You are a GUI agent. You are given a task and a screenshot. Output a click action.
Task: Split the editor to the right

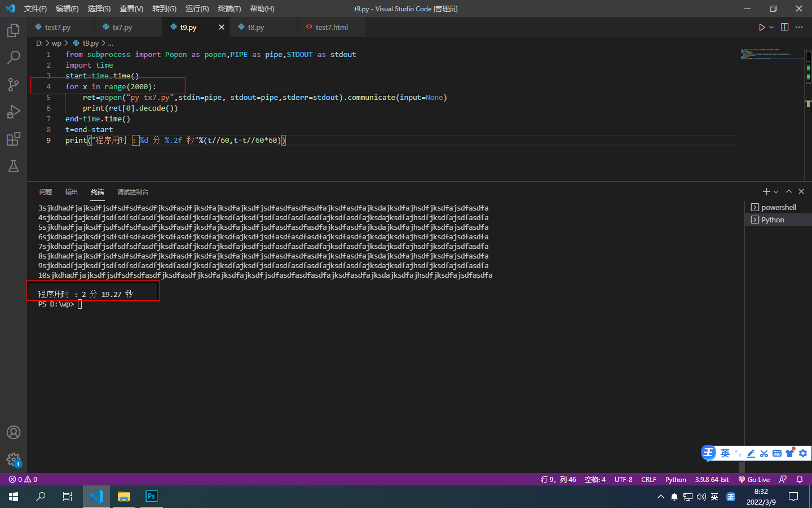tap(784, 27)
